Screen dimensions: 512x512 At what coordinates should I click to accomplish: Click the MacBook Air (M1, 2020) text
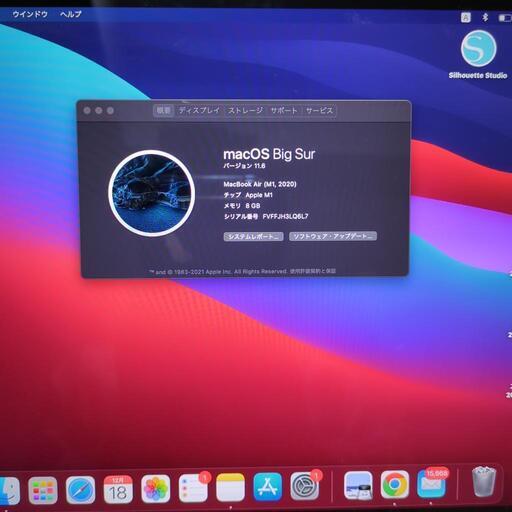(x=260, y=184)
